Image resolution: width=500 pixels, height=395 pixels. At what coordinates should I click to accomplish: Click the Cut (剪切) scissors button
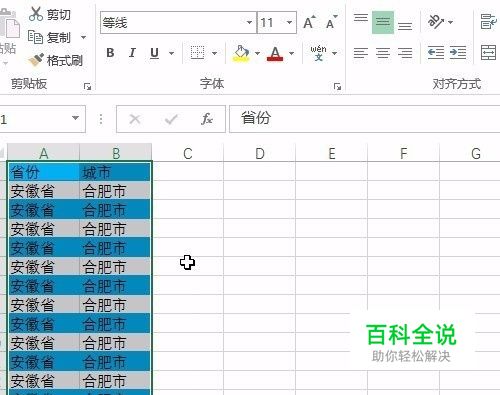pos(50,14)
